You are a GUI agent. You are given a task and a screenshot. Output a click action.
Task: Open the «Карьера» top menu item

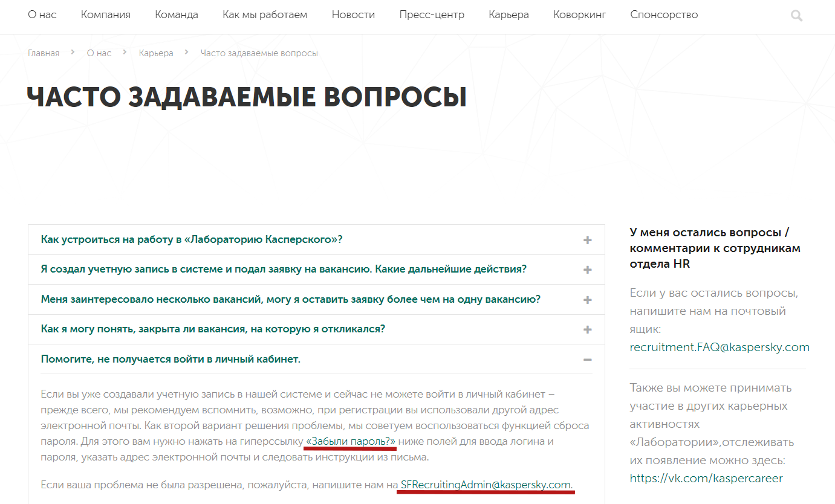(508, 15)
